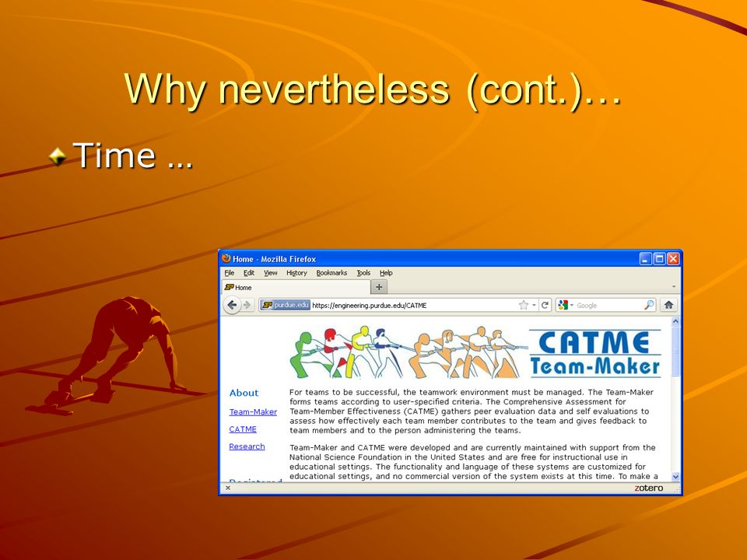Open the Bookmarks menu
747x560 pixels.
[331, 273]
